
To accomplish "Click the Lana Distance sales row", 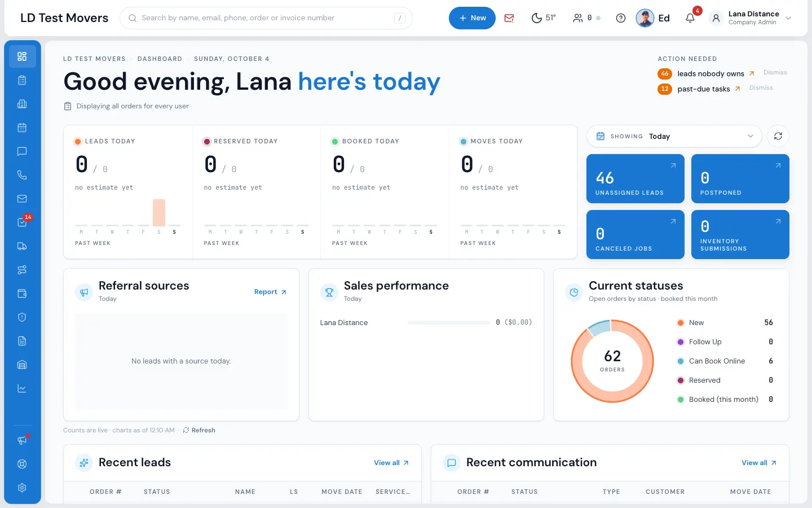I will [x=426, y=322].
